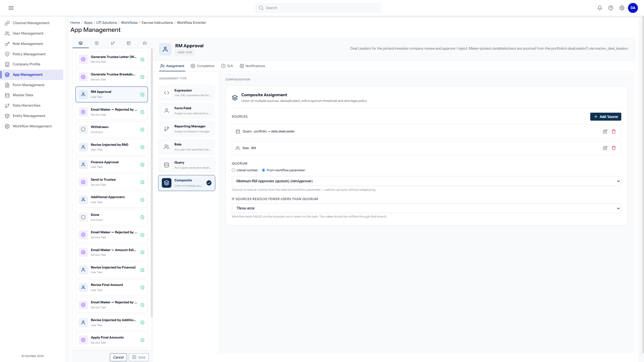This screenshot has height=362, width=644.
Task: Select the Apply Final Amounts task
Action: (112, 340)
